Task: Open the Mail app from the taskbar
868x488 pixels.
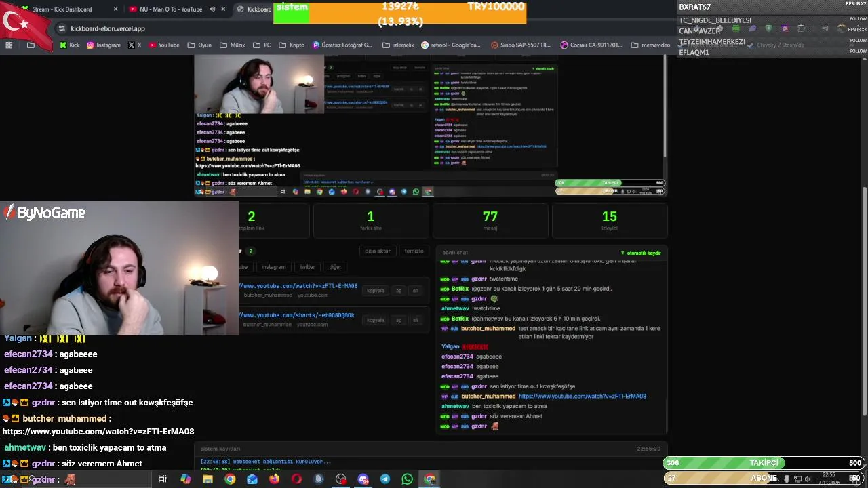Action: point(252,479)
